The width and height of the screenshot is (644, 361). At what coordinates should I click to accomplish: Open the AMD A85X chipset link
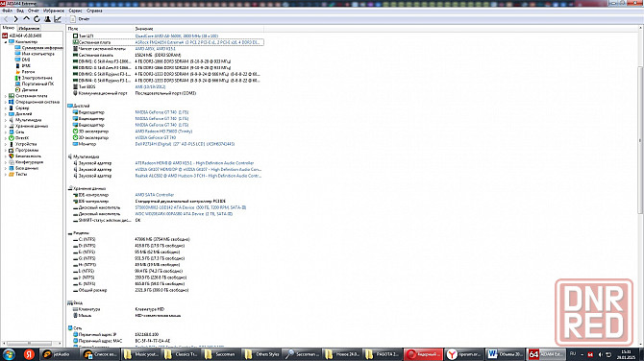(156, 49)
